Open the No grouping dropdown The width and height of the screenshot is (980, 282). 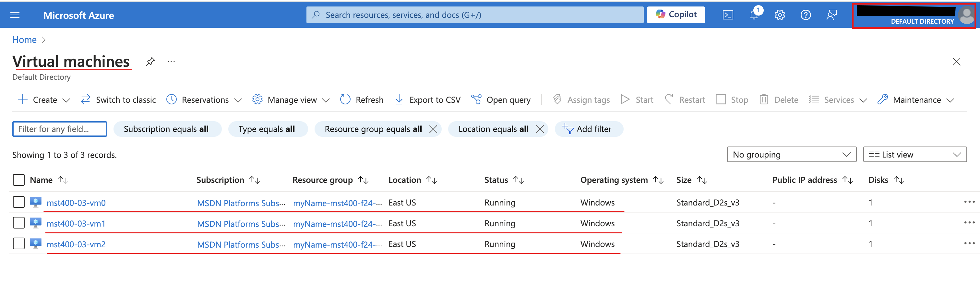pos(791,154)
